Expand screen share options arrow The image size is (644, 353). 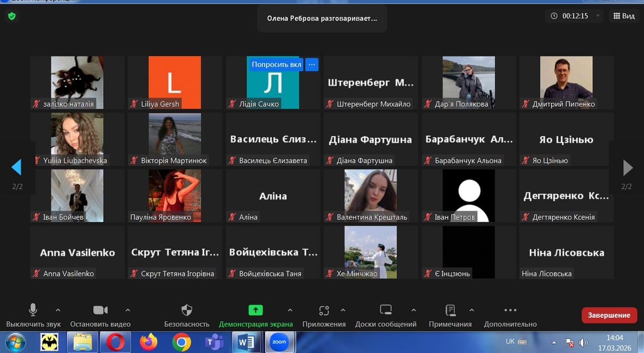(x=290, y=310)
